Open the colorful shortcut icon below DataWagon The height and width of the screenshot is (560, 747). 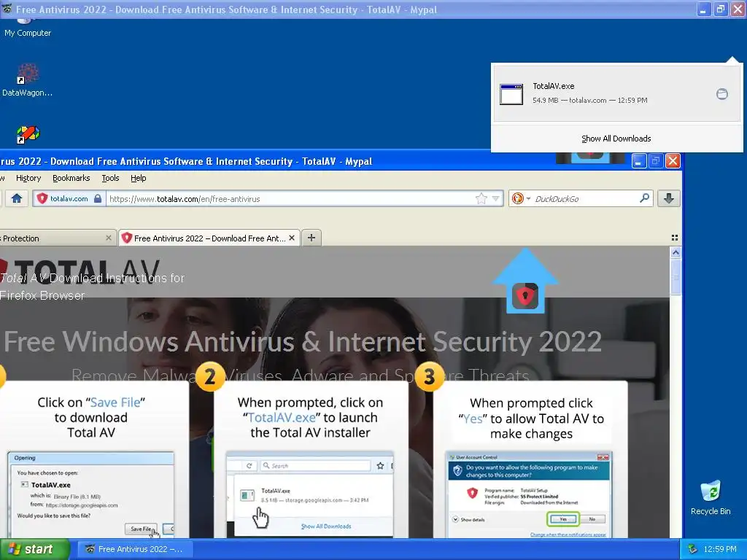tap(28, 135)
